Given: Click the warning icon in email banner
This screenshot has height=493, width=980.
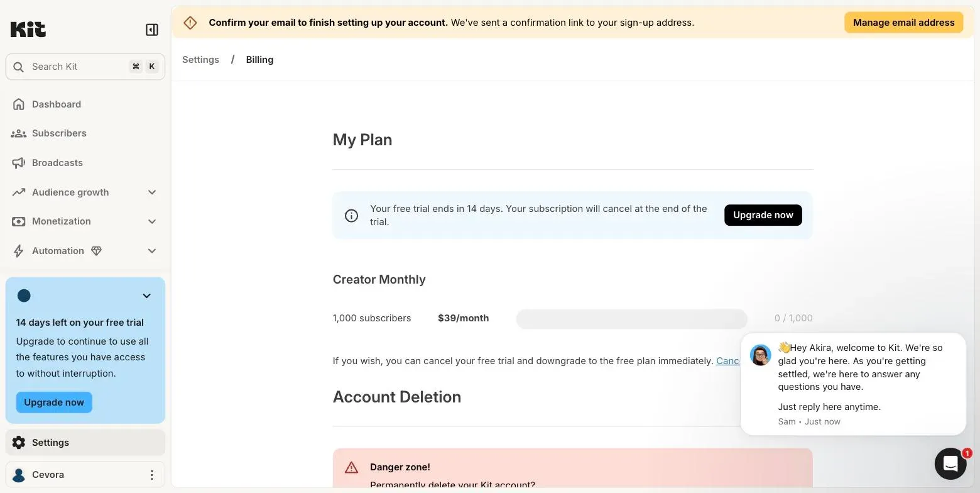Looking at the screenshot, I should tap(190, 23).
